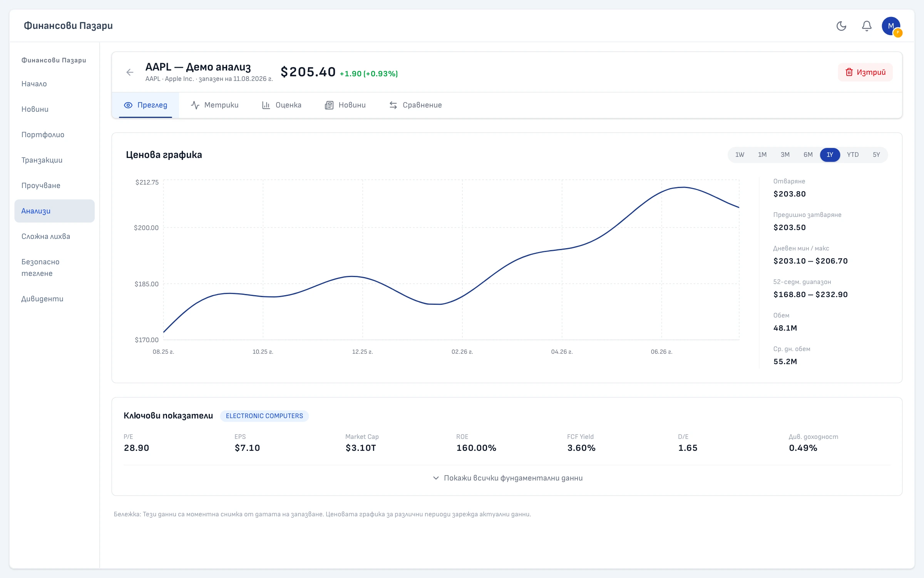Select the 1Y chart period
The height and width of the screenshot is (578, 924).
tap(830, 155)
